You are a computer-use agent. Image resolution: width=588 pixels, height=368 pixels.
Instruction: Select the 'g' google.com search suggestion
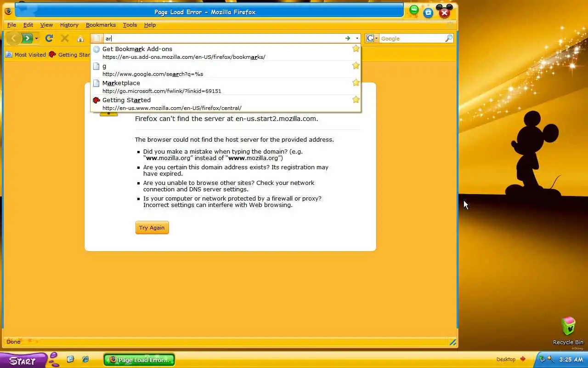tap(226, 70)
